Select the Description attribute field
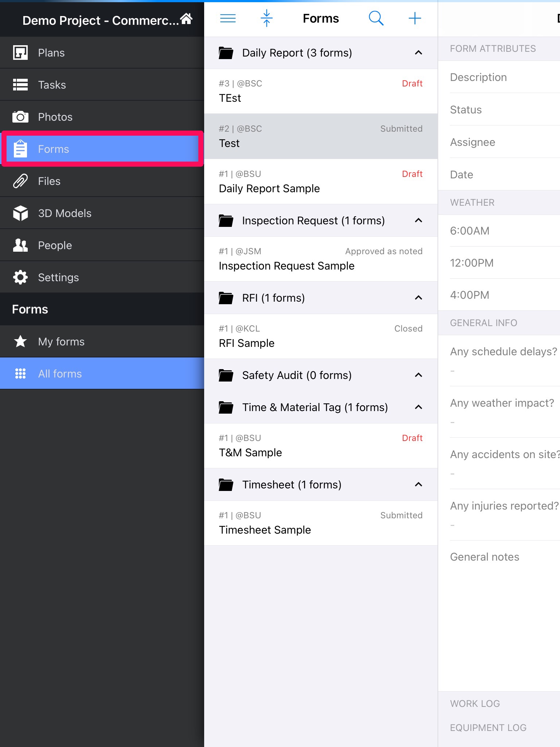Image resolution: width=560 pixels, height=747 pixels. click(x=499, y=77)
